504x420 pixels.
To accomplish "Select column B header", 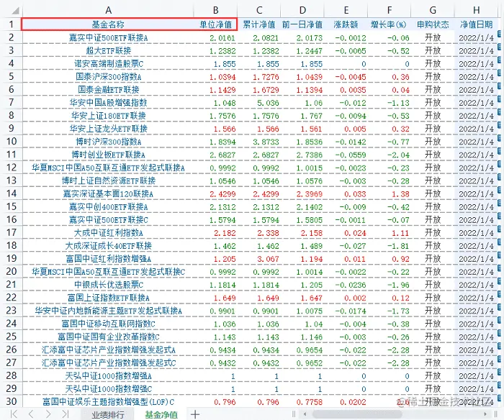I will tap(216, 10).
